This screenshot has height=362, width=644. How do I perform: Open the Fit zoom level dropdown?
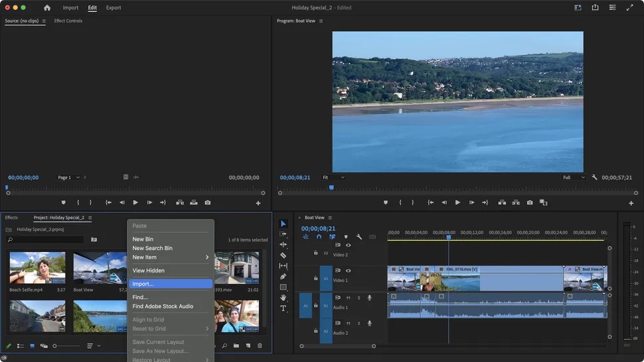coord(333,178)
